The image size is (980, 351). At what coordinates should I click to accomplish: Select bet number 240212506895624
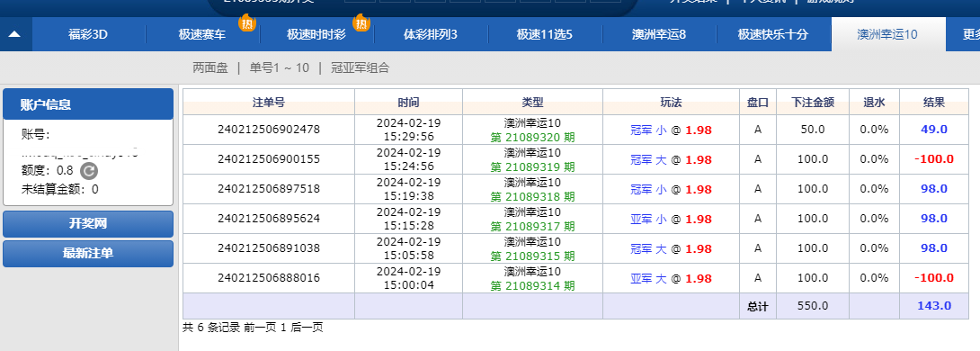point(269,219)
